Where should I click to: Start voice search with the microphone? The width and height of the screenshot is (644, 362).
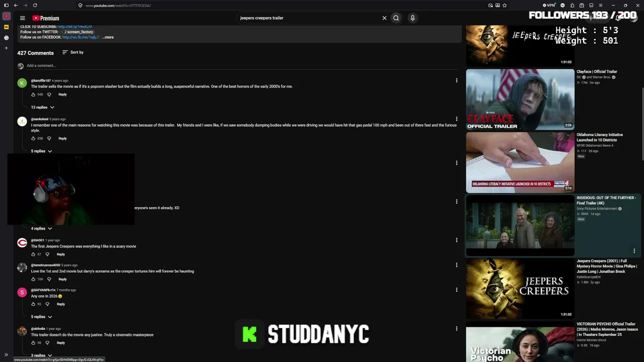click(x=413, y=18)
